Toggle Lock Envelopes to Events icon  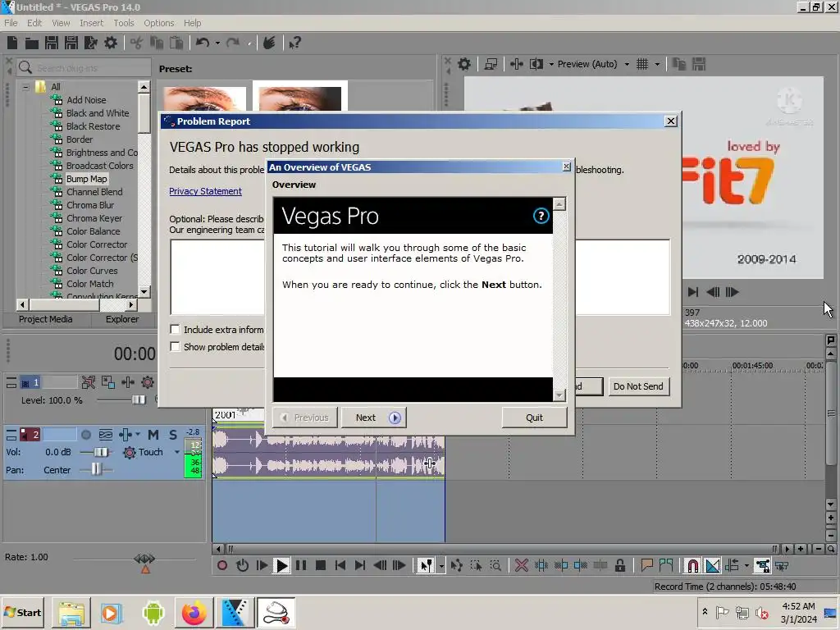coord(762,565)
